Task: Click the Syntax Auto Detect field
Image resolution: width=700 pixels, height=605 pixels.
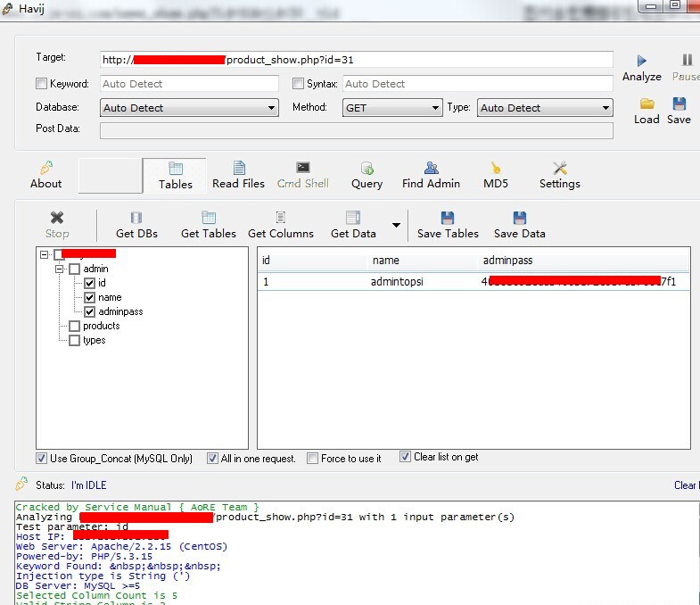Action: [478, 84]
